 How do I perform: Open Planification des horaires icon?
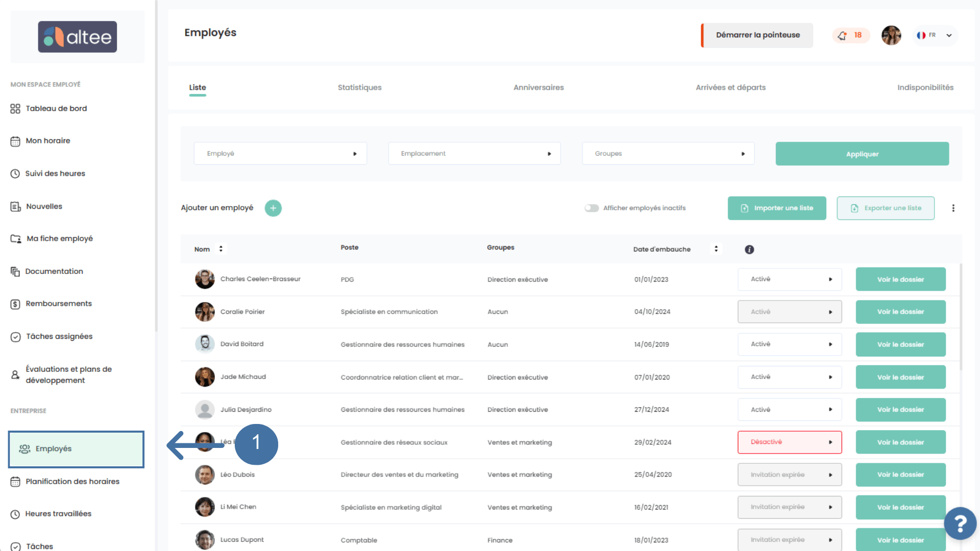coord(15,482)
